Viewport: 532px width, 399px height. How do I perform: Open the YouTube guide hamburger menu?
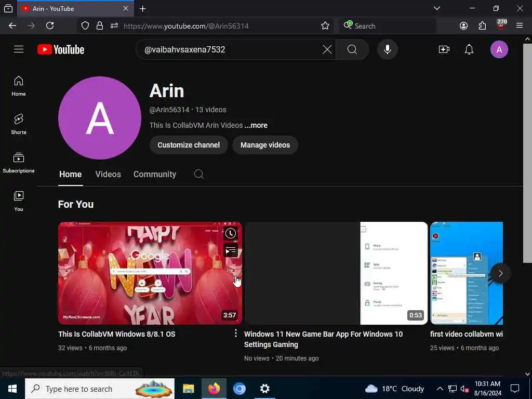coord(19,49)
